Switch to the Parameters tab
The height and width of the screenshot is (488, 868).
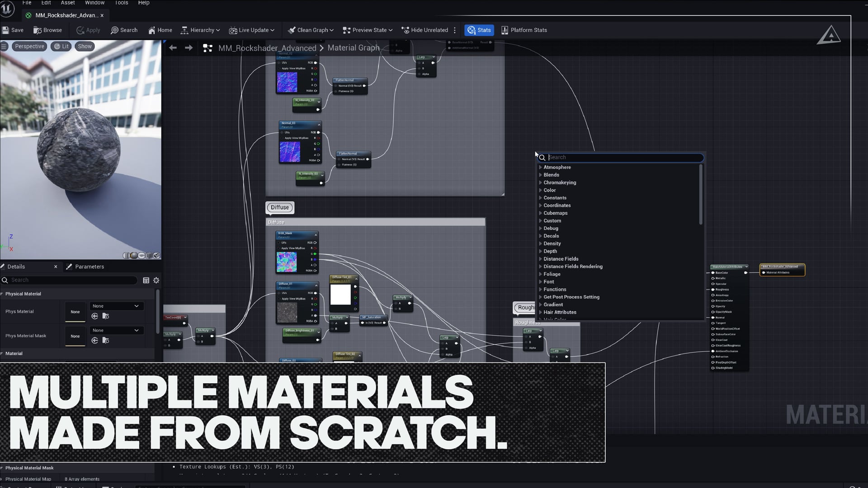[85, 267]
